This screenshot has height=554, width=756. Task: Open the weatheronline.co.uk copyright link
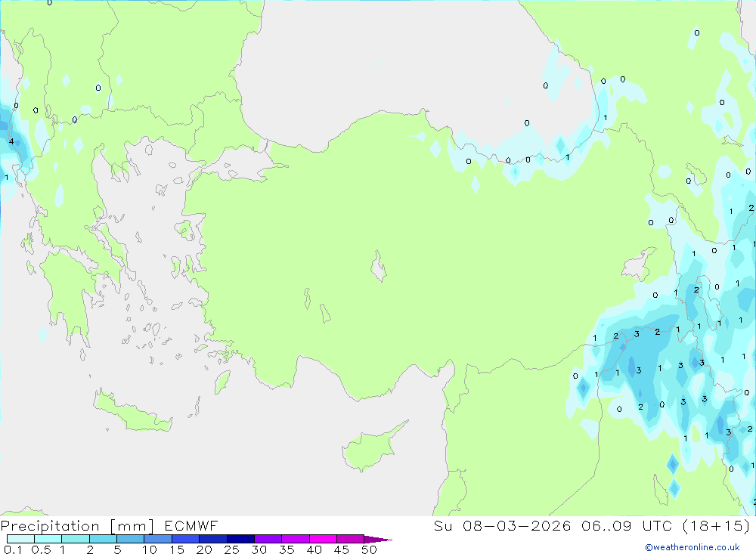[692, 547]
